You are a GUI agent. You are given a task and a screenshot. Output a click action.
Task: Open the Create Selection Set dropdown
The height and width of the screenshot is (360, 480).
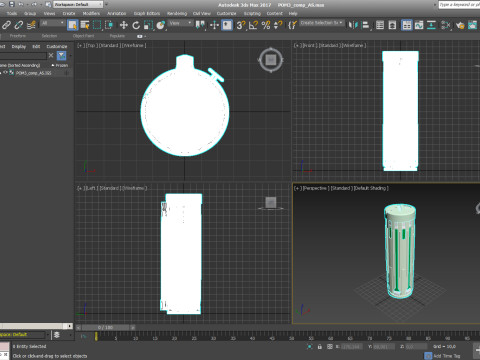click(x=322, y=23)
